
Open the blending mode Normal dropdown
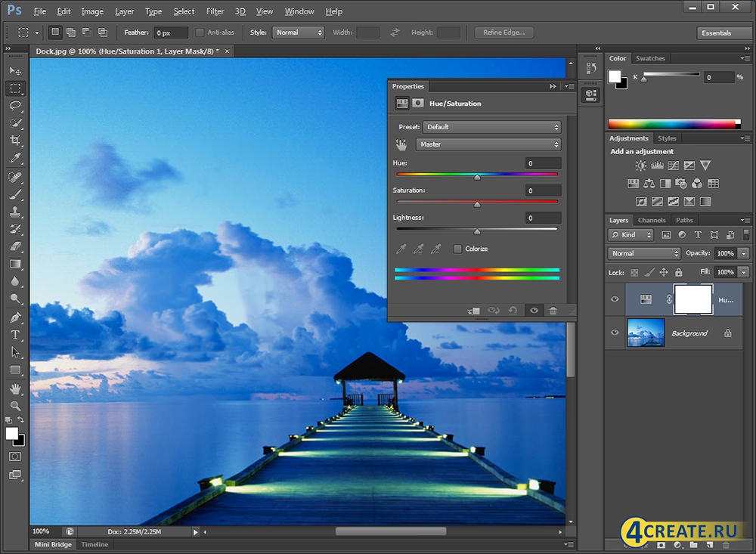643,253
